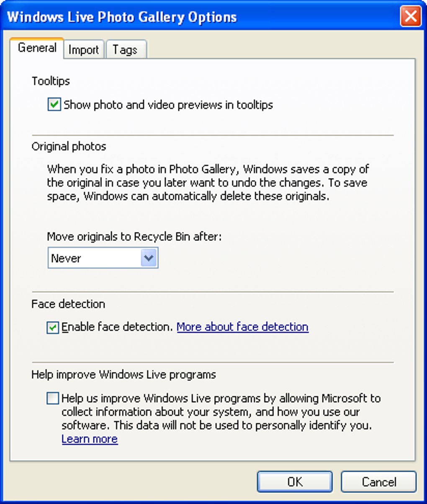The height and width of the screenshot is (504, 427).
Task: Click the 'Move originals to Recycle Bin after:' label
Action: point(134,237)
